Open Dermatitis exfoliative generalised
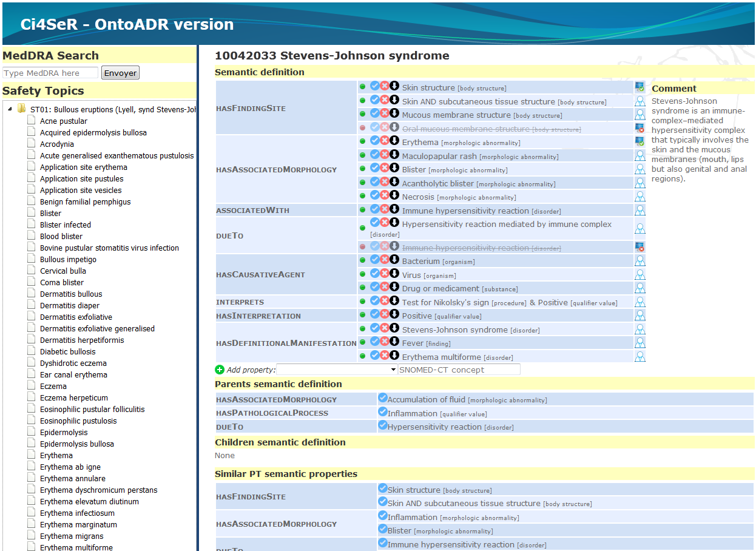This screenshot has width=756, height=551. (x=98, y=328)
